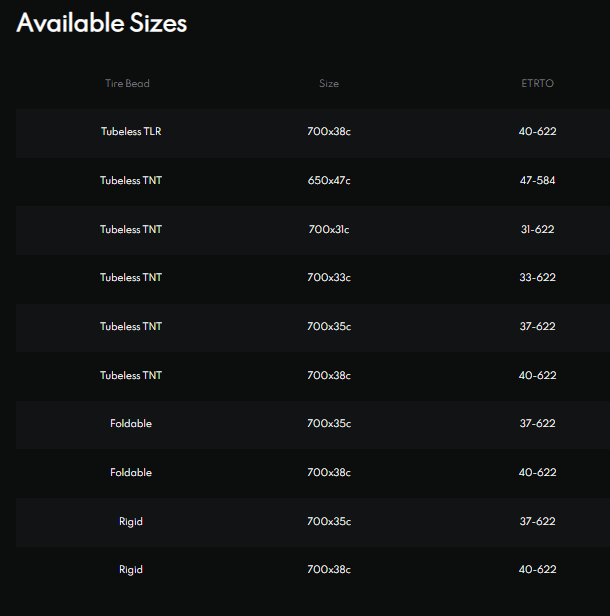The image size is (610, 616).
Task: Select the Size column header
Action: tap(329, 84)
